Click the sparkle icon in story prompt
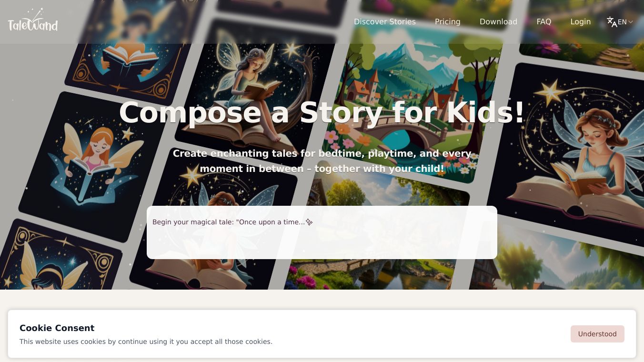Screen dimensions: 644x362 [309, 222]
